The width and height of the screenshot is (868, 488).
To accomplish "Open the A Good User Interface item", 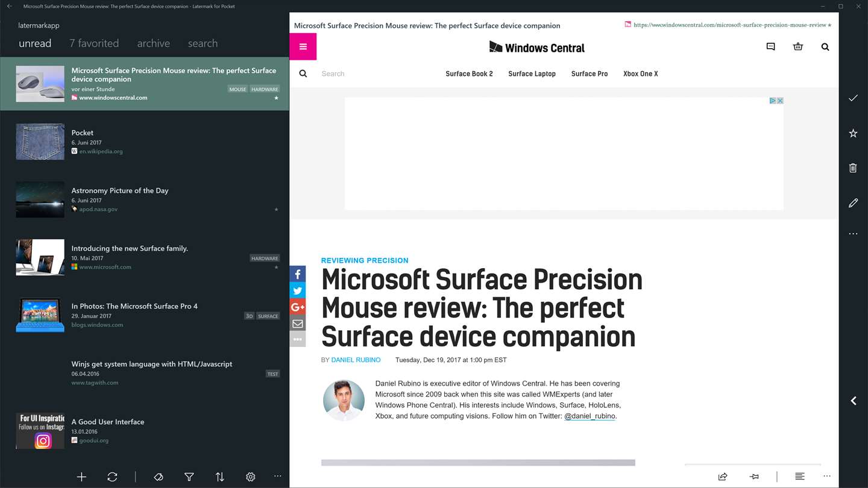I will 145,431.
